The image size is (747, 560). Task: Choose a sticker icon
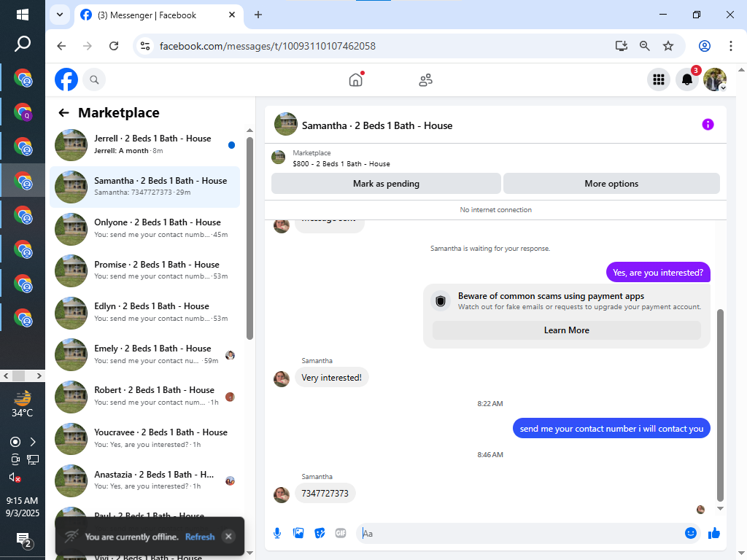tap(320, 533)
